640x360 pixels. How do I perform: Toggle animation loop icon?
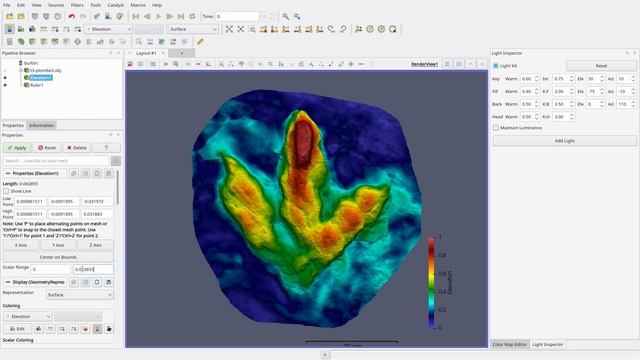click(192, 16)
